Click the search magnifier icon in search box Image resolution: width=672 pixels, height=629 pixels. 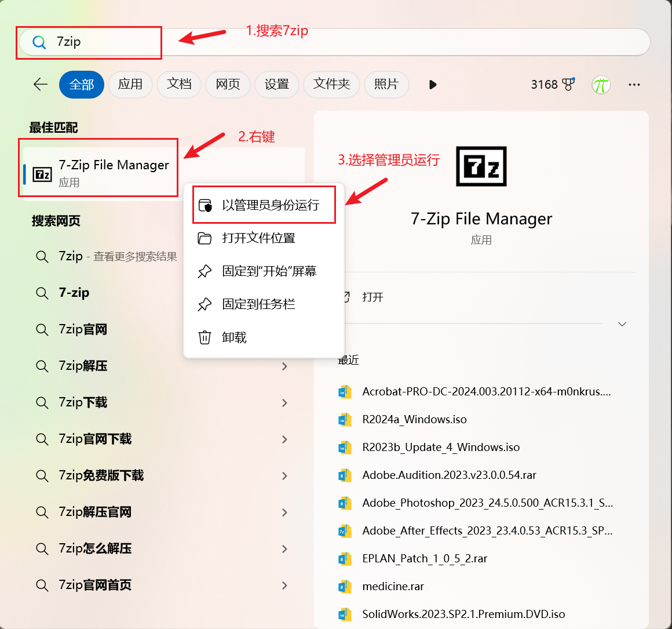[x=39, y=42]
